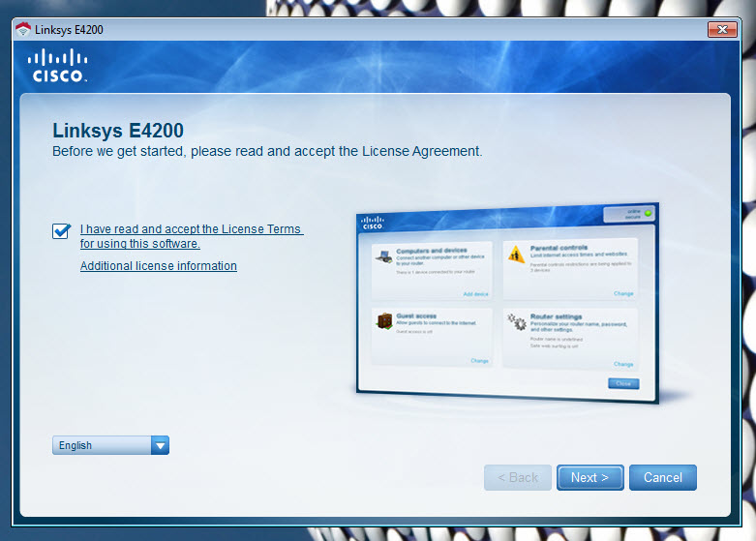Click the Next button
The image size is (756, 541).
(x=590, y=477)
